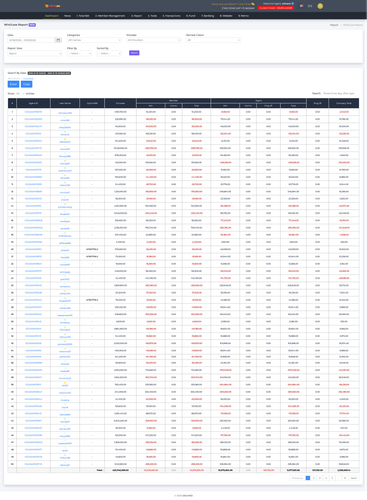This screenshot has width=367, height=500.
Task: Click the Report breadcrumb link
Action: 334,25
